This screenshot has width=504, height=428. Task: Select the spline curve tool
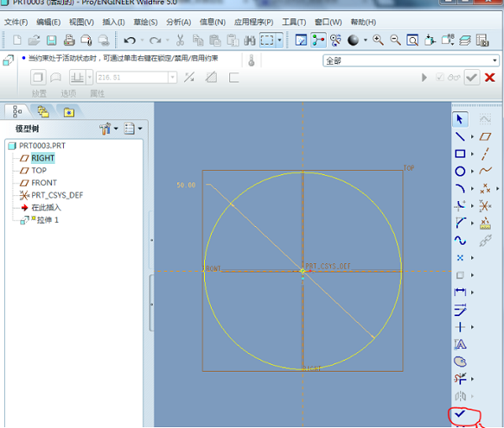[459, 240]
